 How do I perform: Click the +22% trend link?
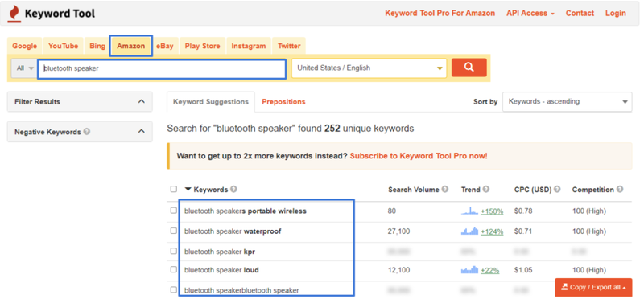490,270
